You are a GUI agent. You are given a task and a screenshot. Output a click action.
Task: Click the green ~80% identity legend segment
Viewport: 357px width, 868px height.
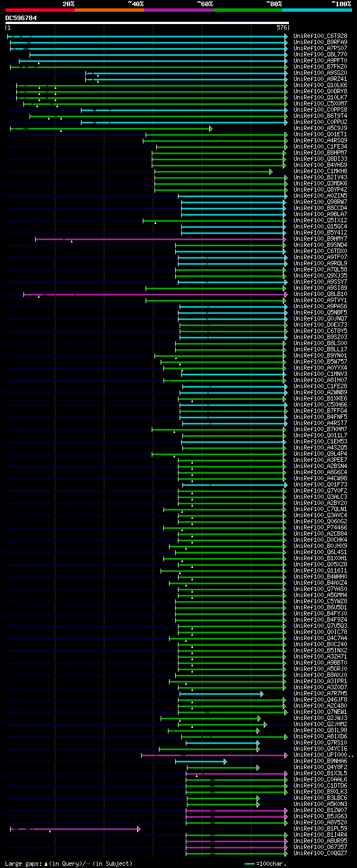pyautogui.click(x=248, y=10)
